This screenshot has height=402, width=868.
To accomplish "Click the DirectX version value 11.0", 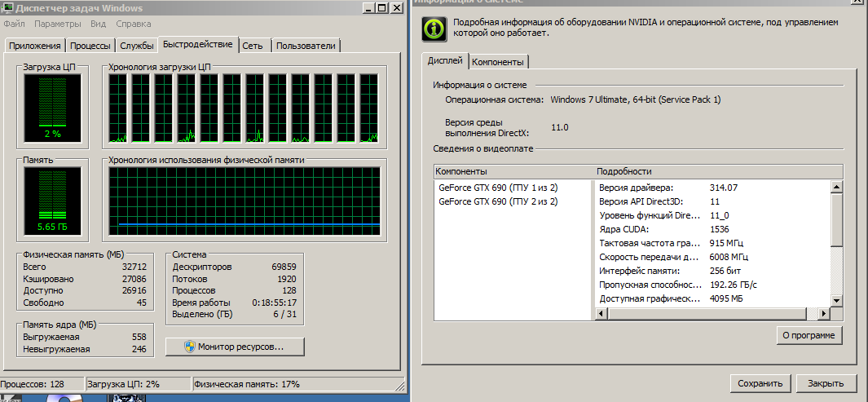I will (560, 127).
